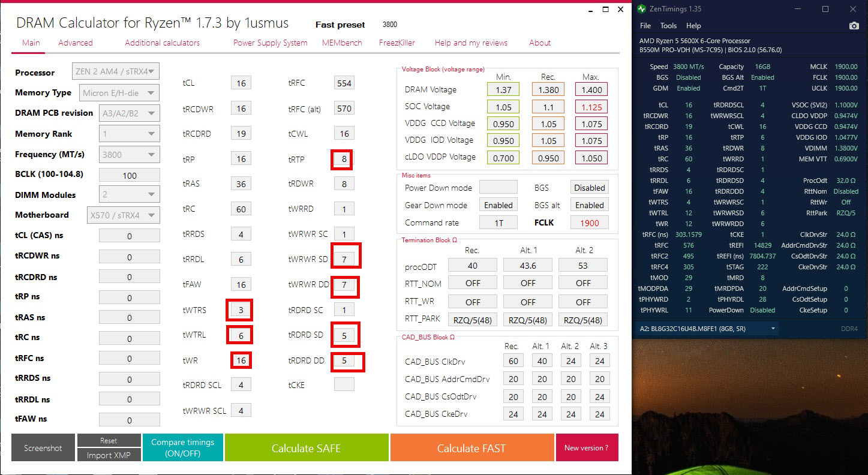Switch to the Main tab
The width and height of the screenshot is (868, 475).
[31, 43]
